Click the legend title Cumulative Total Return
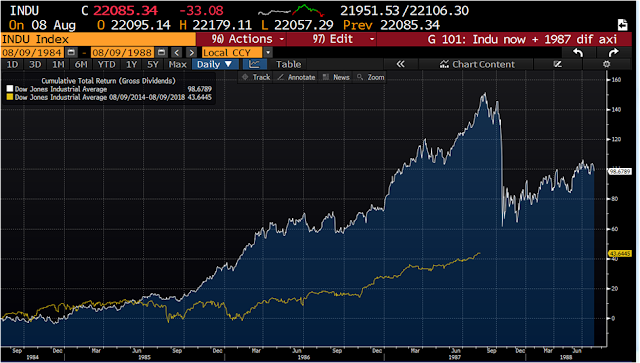Screen dimensions: 640x363 coord(108,81)
